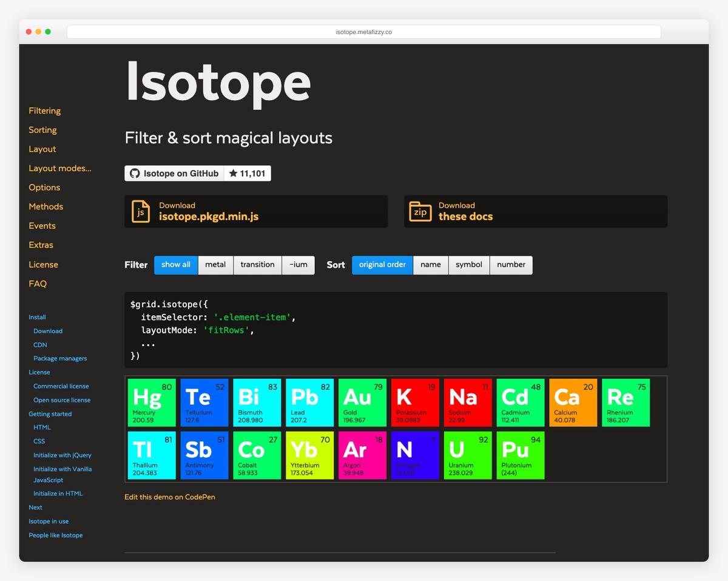Activate the –ium filter
Screen dimensions: 728x581
298,265
